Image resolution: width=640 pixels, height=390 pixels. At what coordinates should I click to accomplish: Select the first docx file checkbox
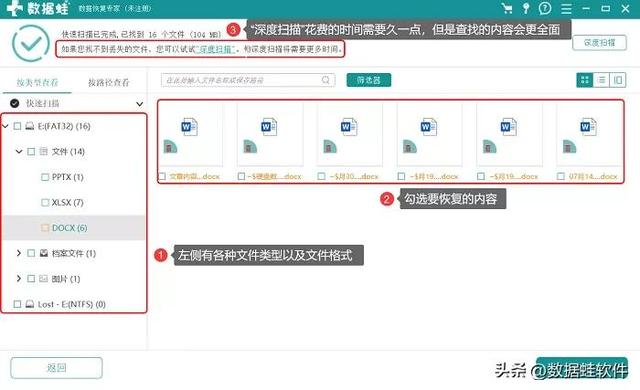point(162,176)
